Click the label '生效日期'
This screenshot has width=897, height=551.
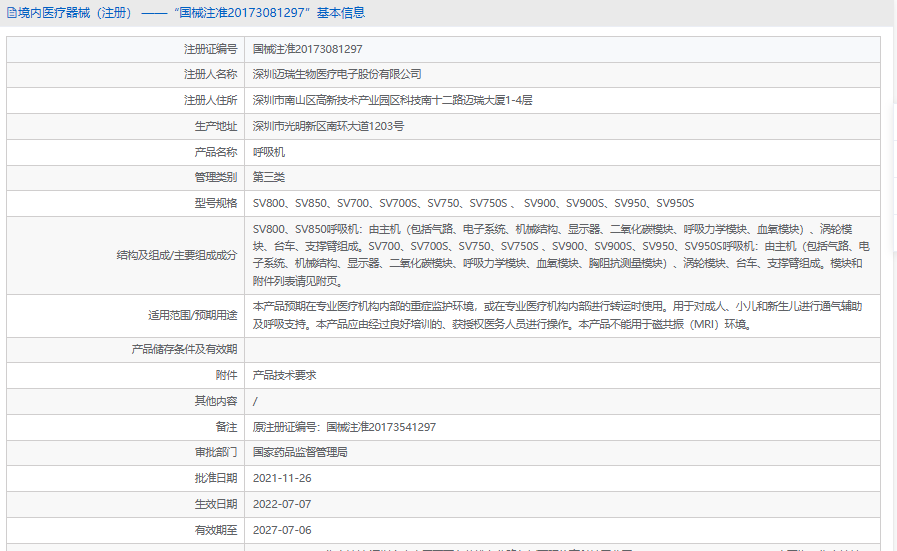(x=216, y=504)
